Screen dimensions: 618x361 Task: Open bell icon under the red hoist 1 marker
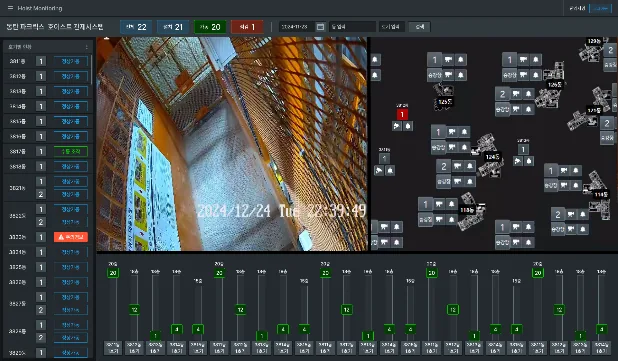(408, 126)
